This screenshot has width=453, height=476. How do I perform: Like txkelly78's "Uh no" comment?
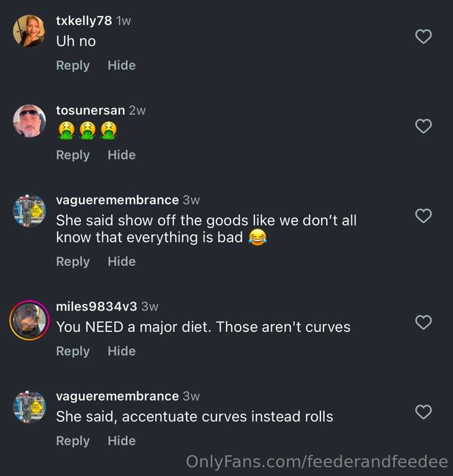[x=423, y=36]
